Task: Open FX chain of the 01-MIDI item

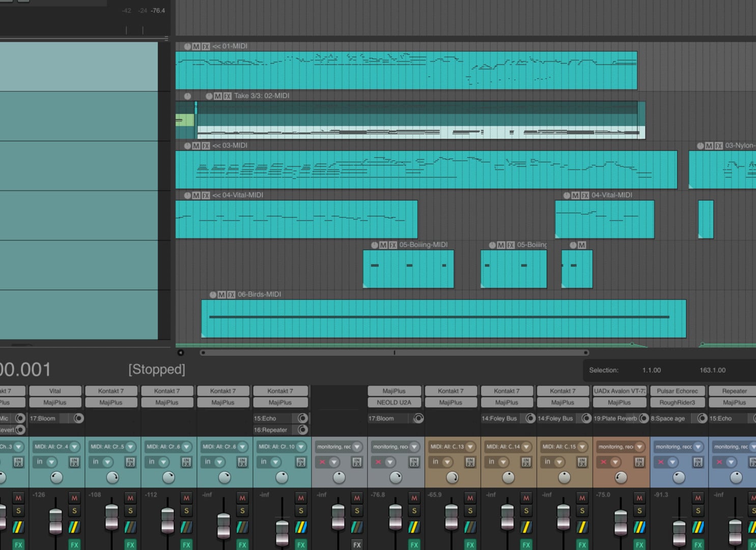Action: tap(206, 46)
